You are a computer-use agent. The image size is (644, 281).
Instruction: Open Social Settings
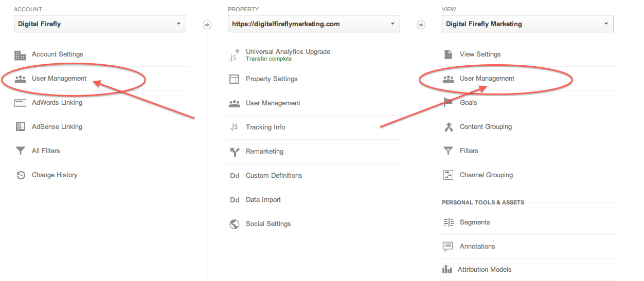[x=269, y=224]
